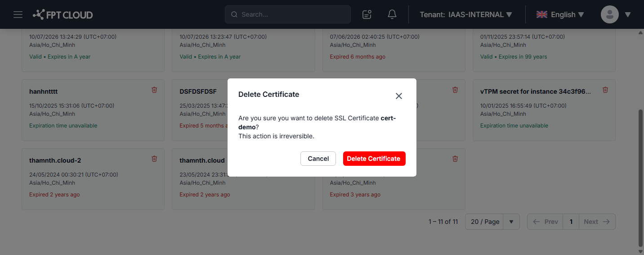Click 'Expired 3 years ago' status text
Image resolution: width=644 pixels, height=255 pixels.
coord(355,195)
